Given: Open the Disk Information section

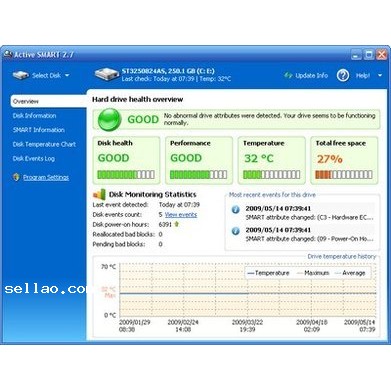Looking at the screenshot, I should coord(34,116).
